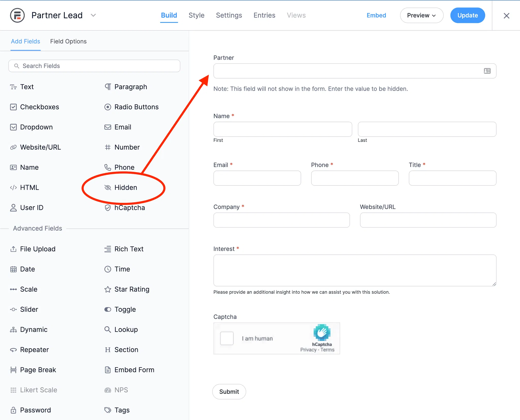The width and height of the screenshot is (520, 420).
Task: Add a Rich Text field
Action: pyautogui.click(x=124, y=249)
